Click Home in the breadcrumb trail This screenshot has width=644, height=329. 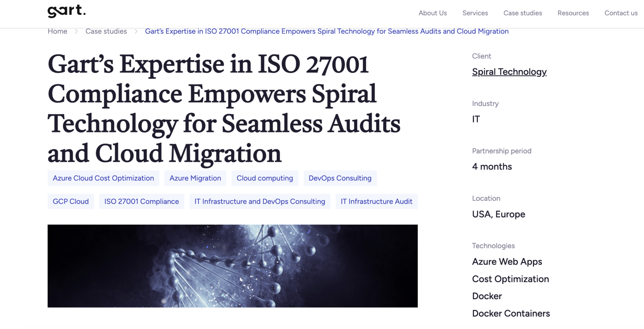[58, 31]
